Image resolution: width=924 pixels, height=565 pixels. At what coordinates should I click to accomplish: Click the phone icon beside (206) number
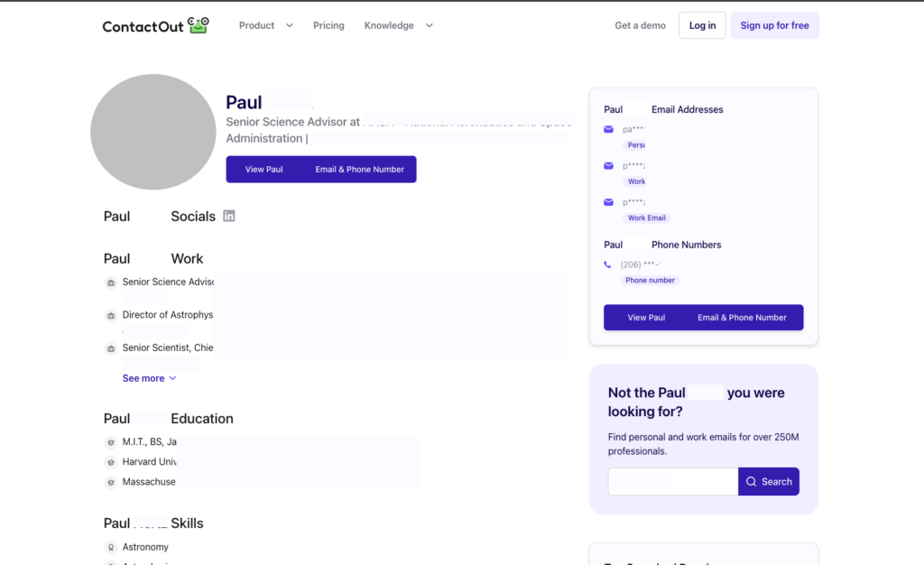coord(607,264)
